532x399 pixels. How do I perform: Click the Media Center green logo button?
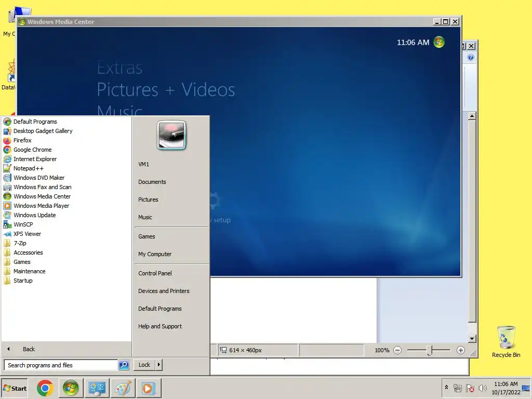point(438,42)
